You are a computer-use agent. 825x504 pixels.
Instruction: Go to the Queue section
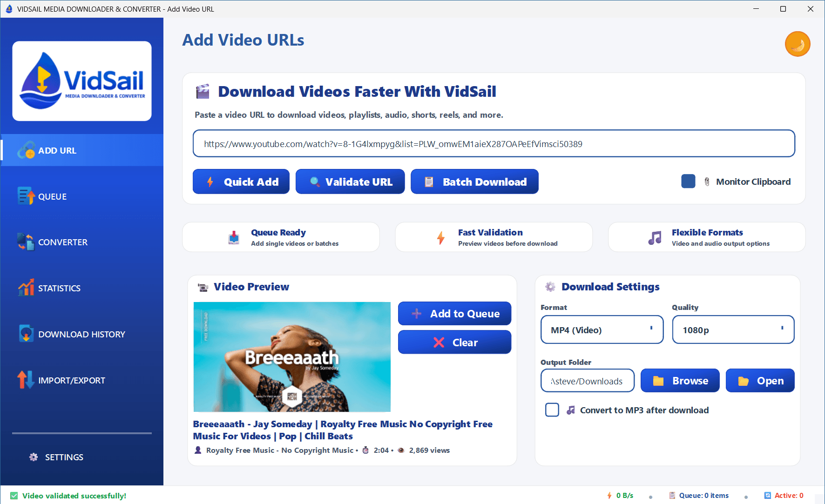[x=82, y=196]
